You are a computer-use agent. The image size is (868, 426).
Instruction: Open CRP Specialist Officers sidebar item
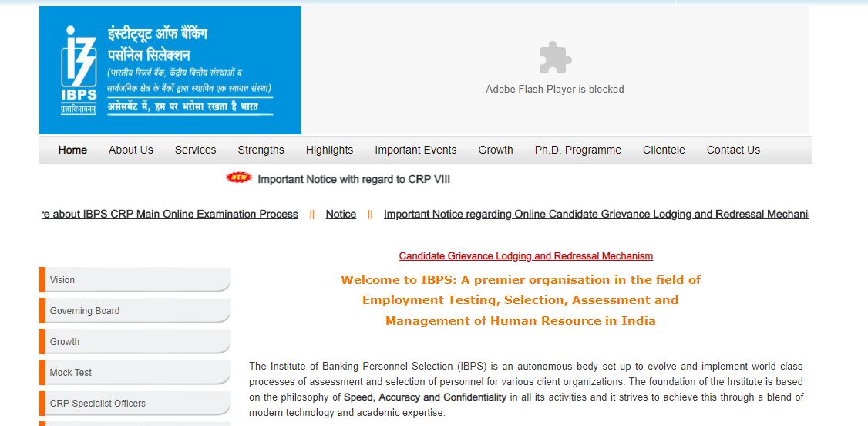click(135, 404)
